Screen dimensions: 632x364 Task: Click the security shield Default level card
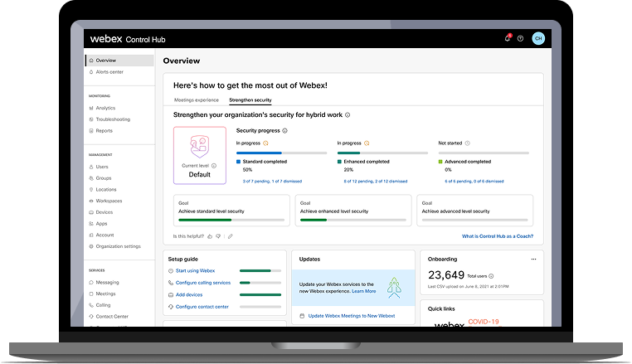click(x=200, y=155)
